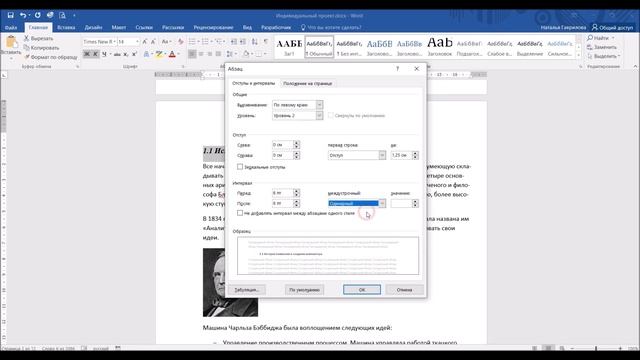Clear all formatting eraser icon
640x360 pixels.
point(180,42)
